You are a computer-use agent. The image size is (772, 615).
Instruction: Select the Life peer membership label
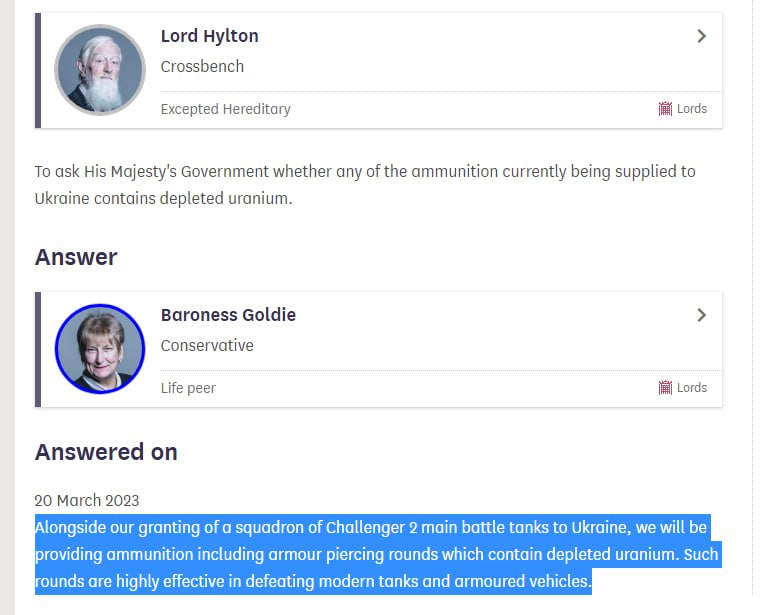click(188, 388)
